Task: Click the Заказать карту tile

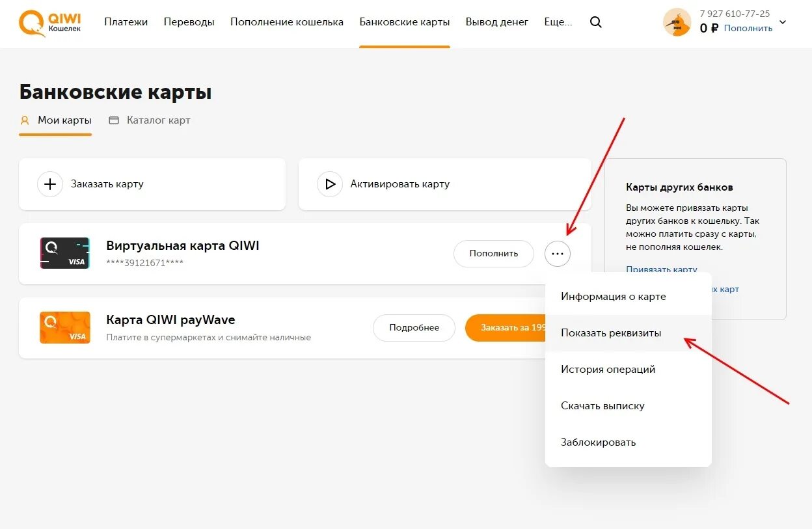Action: (152, 184)
